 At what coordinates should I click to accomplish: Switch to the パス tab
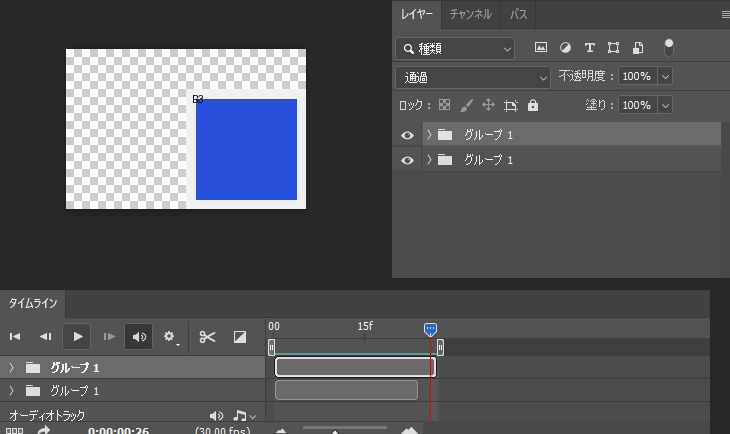click(x=518, y=14)
